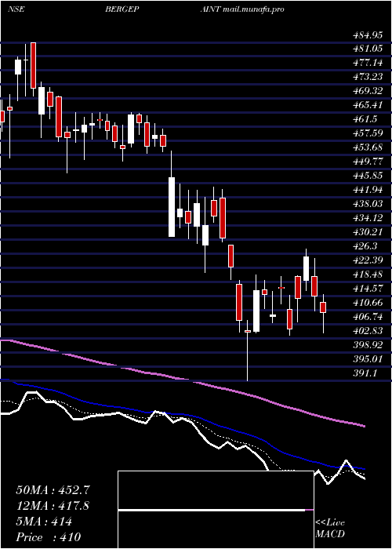
Task: Click the 465.41 price level label
Action: (367, 104)
